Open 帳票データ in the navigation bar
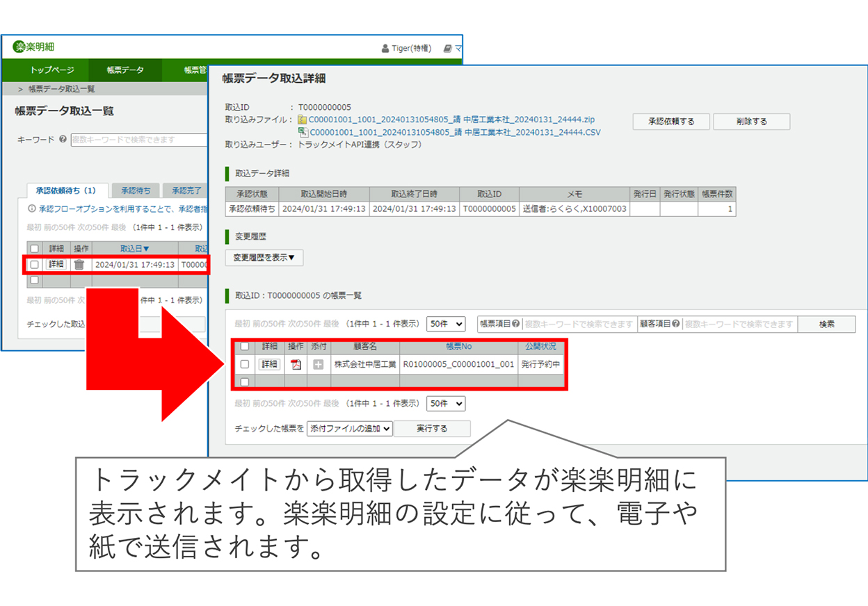Image resolution: width=868 pixels, height=606 pixels. pyautogui.click(x=125, y=70)
